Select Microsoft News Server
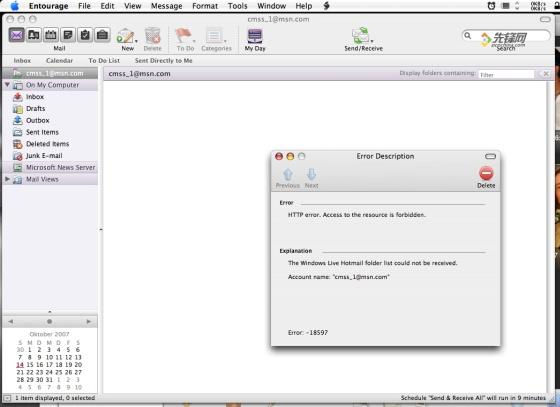 [50, 167]
